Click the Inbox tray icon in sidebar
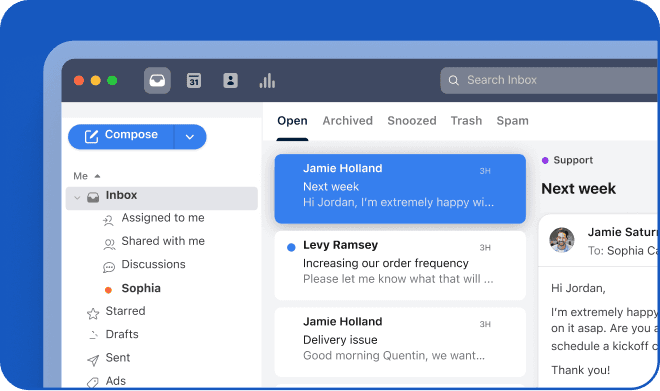660x391 pixels. pos(93,197)
